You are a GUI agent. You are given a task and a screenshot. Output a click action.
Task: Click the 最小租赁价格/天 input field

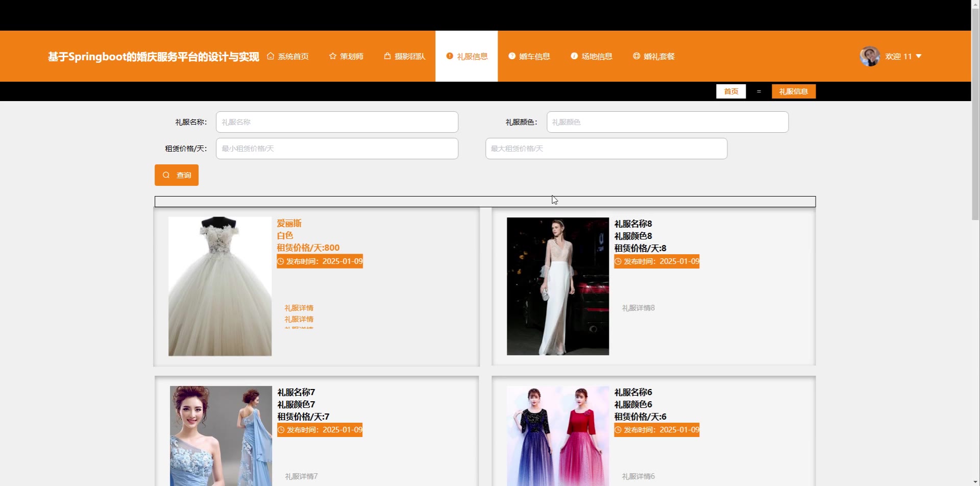337,149
